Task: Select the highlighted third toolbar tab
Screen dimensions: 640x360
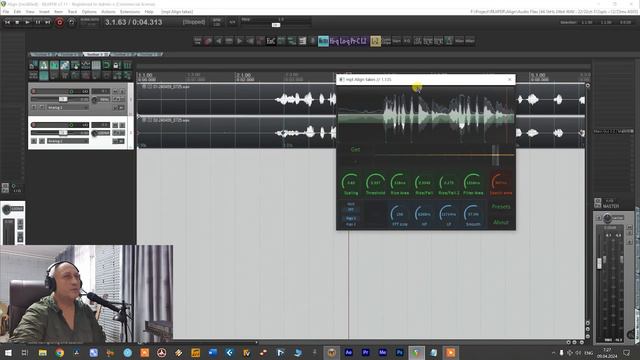Action: [96, 54]
